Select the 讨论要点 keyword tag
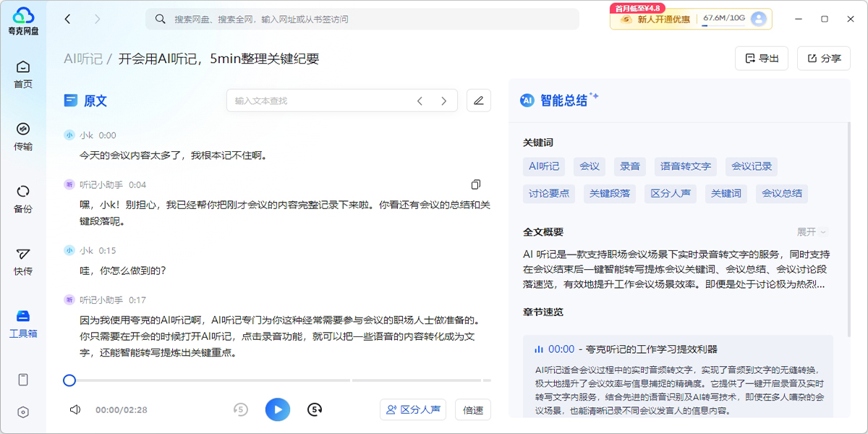This screenshot has height=434, width=868. (x=549, y=194)
